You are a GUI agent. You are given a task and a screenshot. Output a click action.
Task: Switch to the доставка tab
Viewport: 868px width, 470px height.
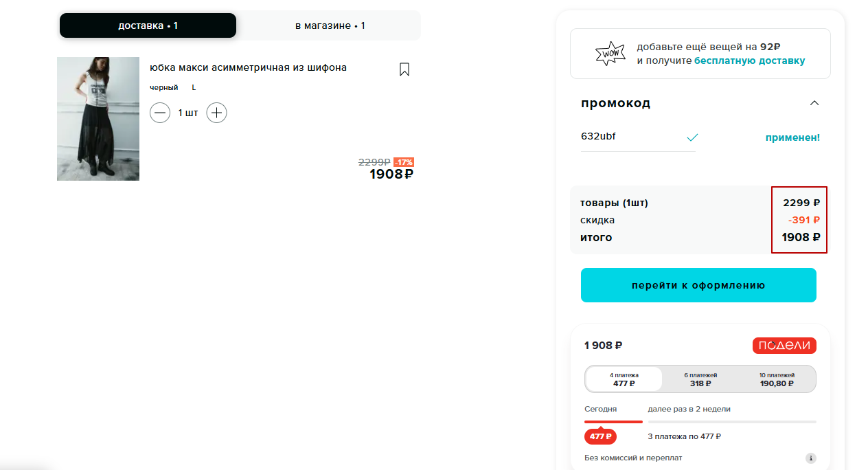[x=148, y=25]
